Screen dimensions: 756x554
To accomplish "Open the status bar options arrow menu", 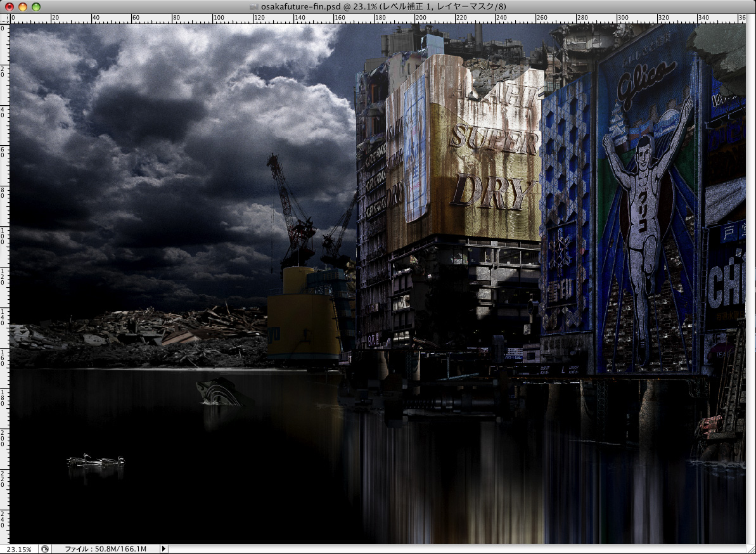I will point(164,549).
